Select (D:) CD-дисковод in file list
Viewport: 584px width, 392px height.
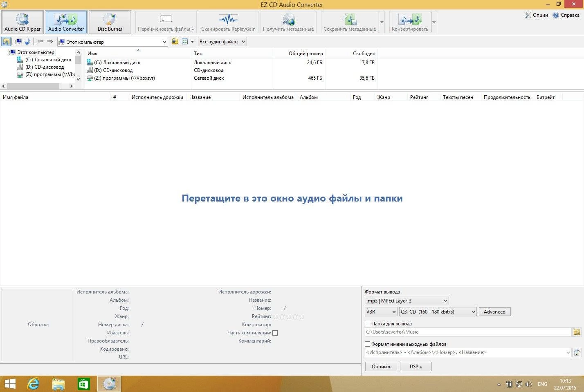[113, 70]
